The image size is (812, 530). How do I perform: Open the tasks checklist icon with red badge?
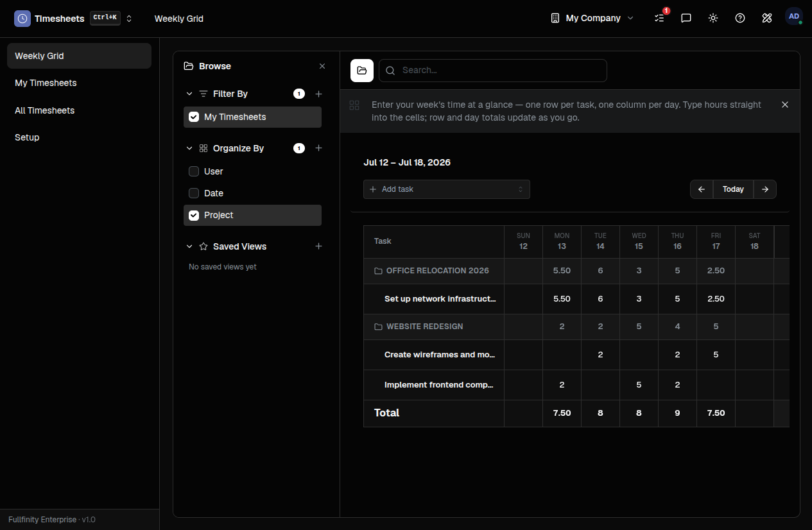click(x=659, y=18)
